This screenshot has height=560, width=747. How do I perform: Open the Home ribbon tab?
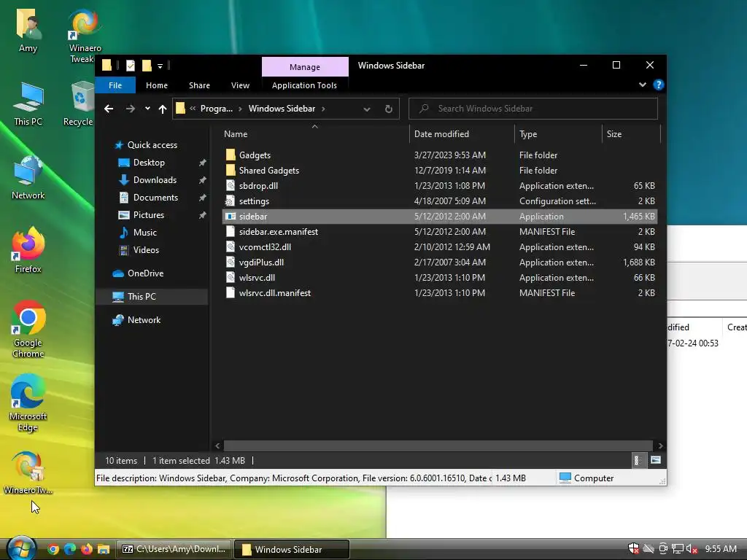[x=157, y=85]
